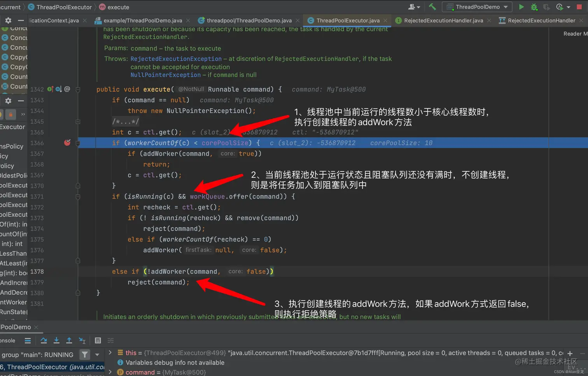Close the ThreadPoolExecutor.java tab
588x376 pixels.
(x=385, y=20)
